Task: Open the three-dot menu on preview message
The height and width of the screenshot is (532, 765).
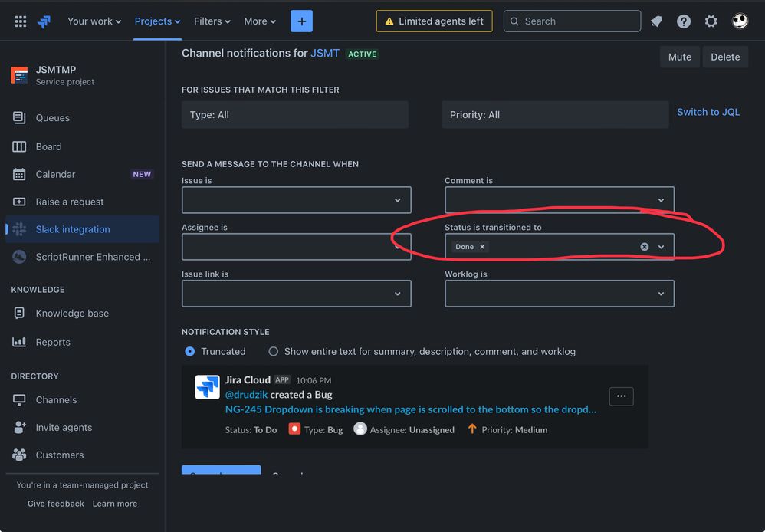Action: point(621,396)
